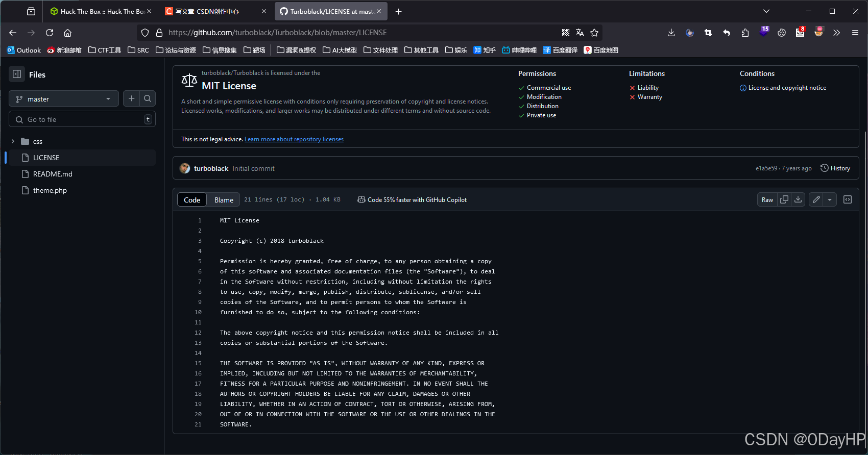Screen dimensions: 868x455
Task: Open commit e1a5e59 link
Action: (x=766, y=168)
